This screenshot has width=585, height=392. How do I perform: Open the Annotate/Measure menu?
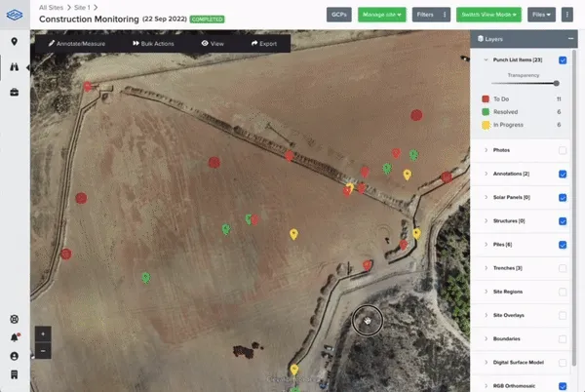point(77,44)
